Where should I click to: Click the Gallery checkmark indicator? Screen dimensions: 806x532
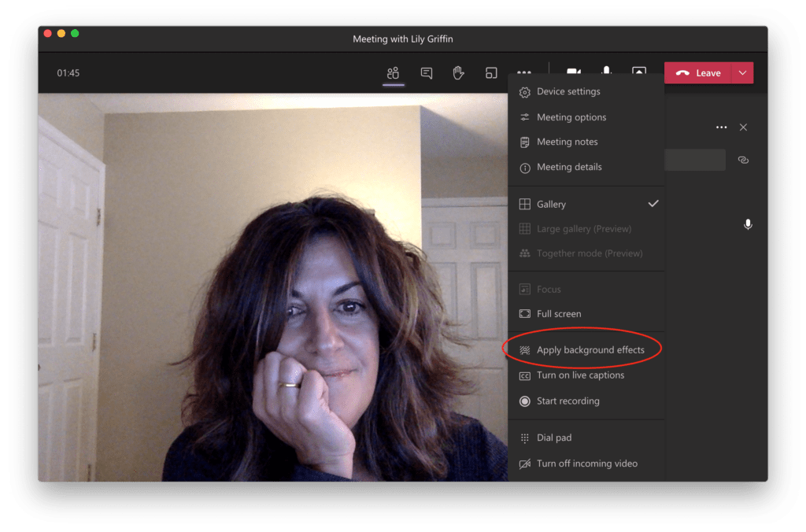(x=653, y=204)
